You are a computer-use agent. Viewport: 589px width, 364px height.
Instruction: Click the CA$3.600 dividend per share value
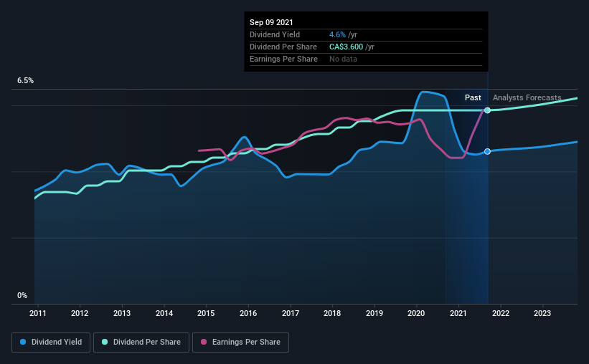pyautogui.click(x=346, y=47)
